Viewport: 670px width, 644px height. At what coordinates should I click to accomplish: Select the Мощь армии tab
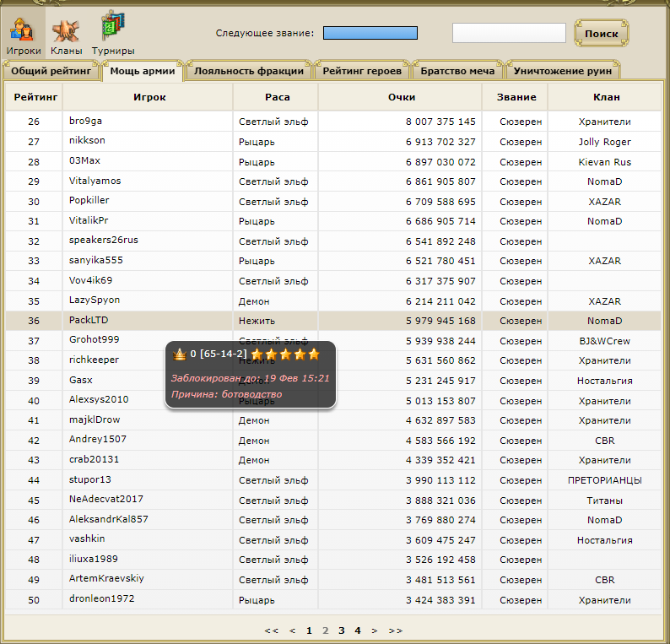(143, 71)
